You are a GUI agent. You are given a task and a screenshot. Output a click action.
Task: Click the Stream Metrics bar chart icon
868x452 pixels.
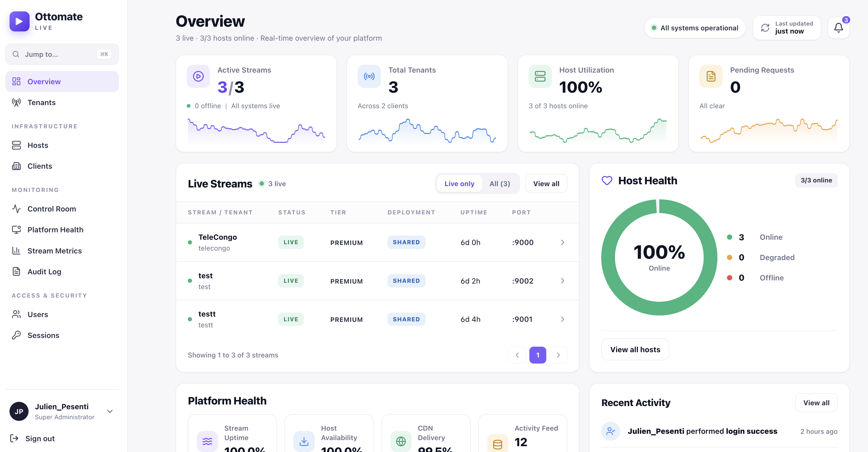click(16, 251)
